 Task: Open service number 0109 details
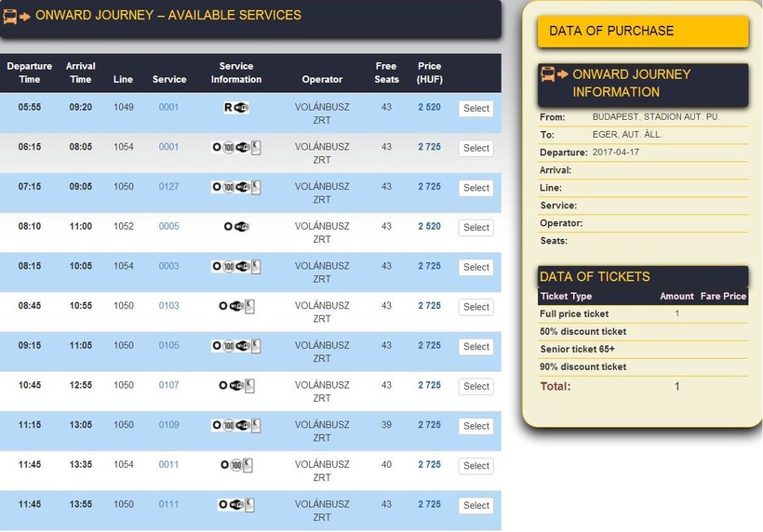pos(168,425)
